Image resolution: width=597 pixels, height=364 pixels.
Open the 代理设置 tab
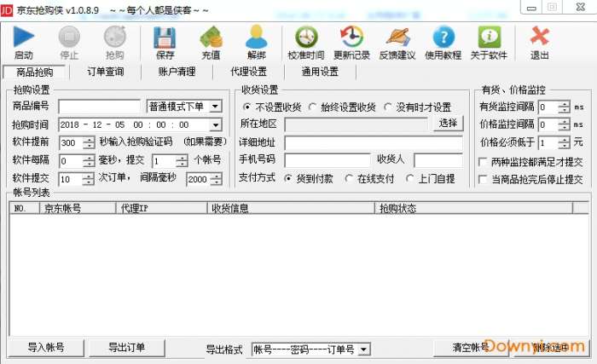pyautogui.click(x=249, y=72)
